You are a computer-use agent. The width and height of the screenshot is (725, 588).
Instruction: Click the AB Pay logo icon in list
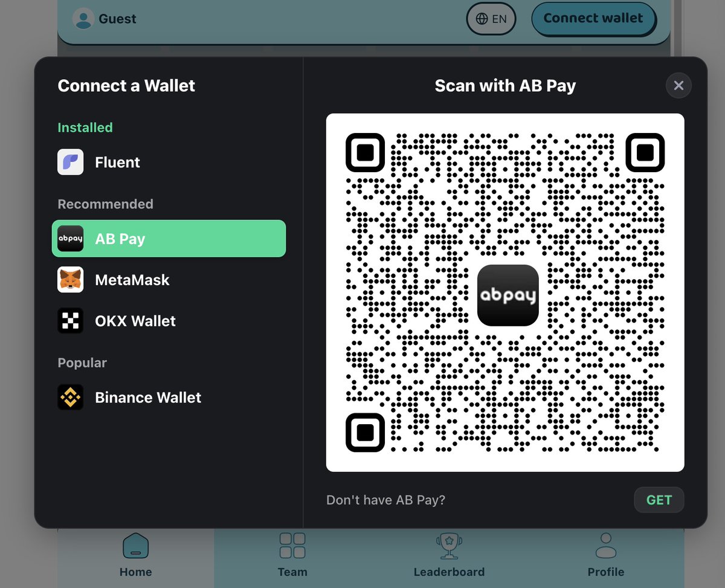(x=71, y=239)
